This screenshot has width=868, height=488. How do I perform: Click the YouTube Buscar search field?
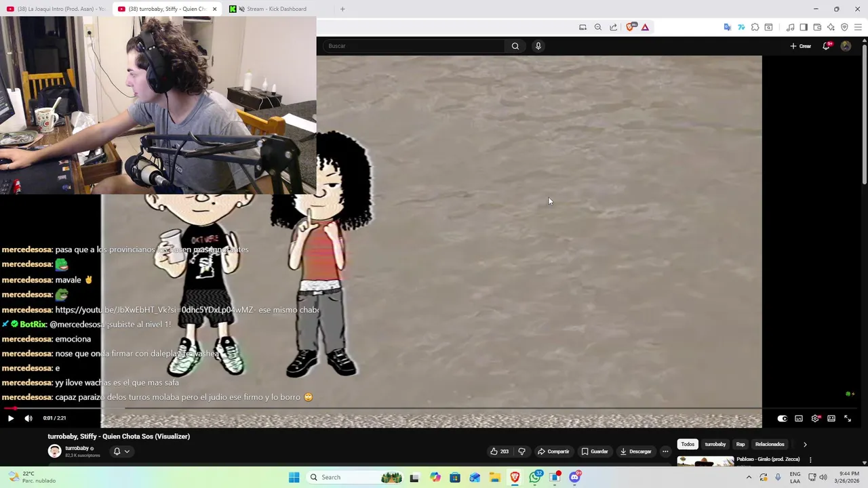click(414, 46)
